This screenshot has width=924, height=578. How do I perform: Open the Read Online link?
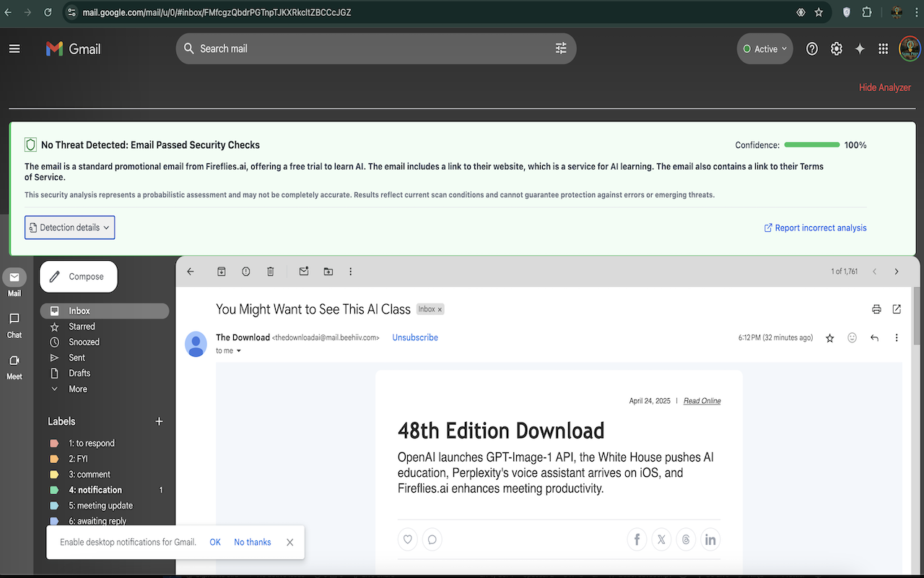(702, 401)
